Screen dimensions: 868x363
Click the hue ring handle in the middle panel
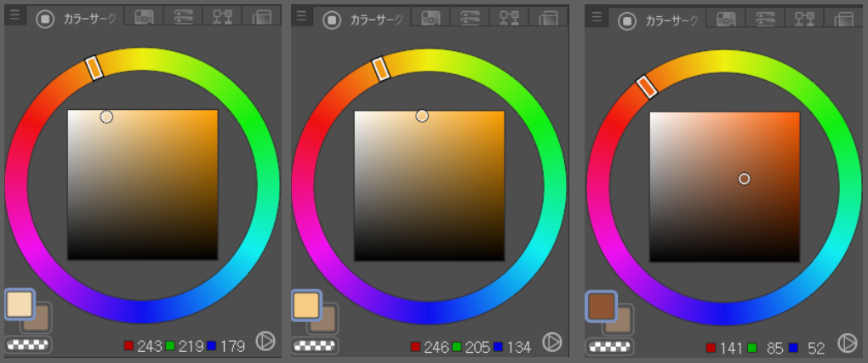pyautogui.click(x=381, y=69)
